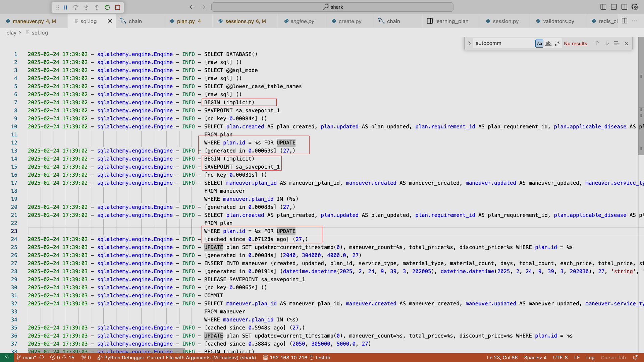The width and height of the screenshot is (644, 362).
Task: Open notifications bell in status bar
Action: (x=635, y=358)
